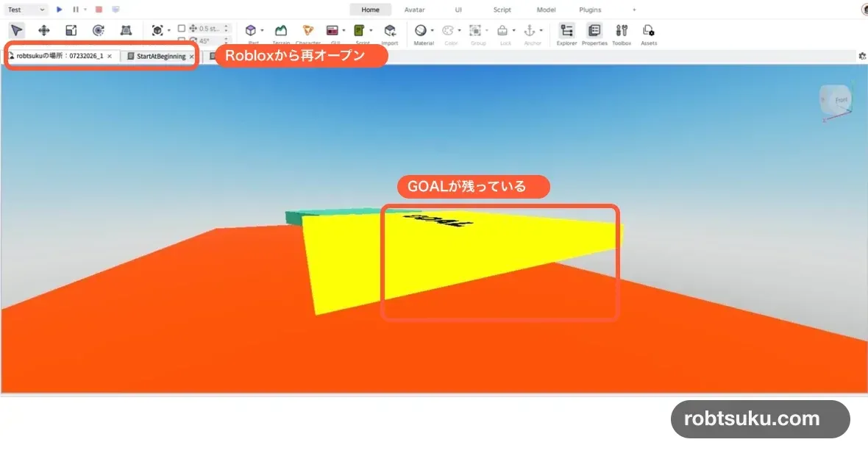Open the Material picker
The image size is (868, 456).
pos(421,30)
